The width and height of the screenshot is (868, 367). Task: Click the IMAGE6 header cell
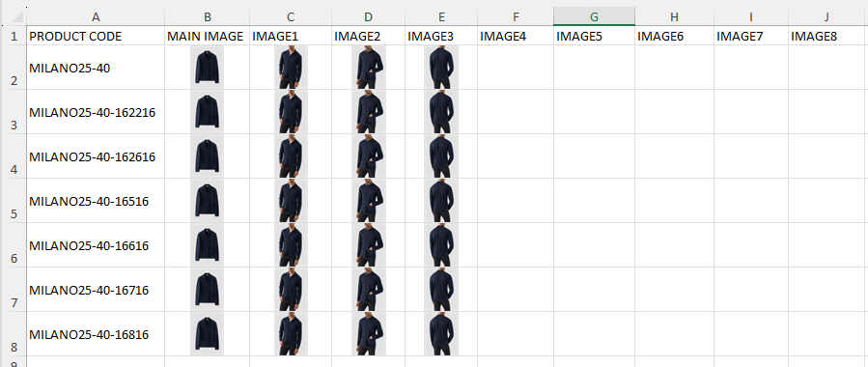pos(674,37)
